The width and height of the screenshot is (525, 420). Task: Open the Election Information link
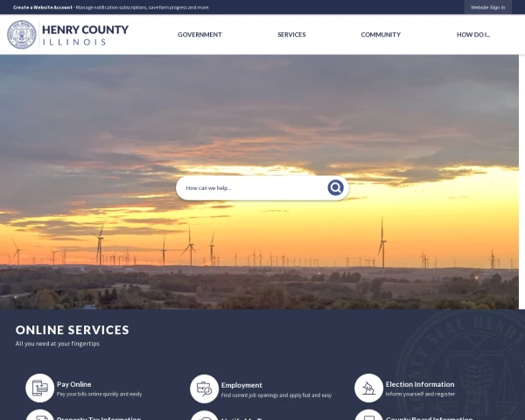(x=420, y=384)
